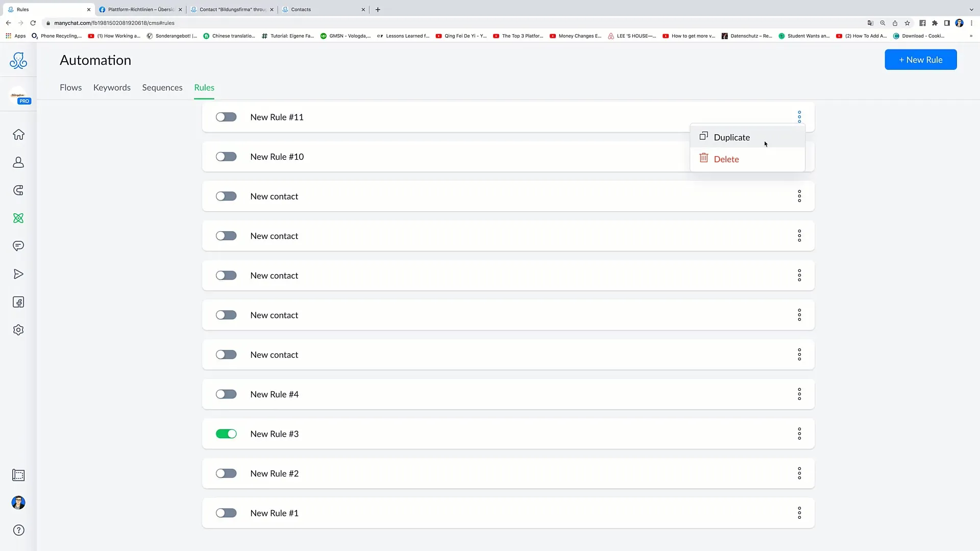Click the Duplicate option in context menu

731,137
